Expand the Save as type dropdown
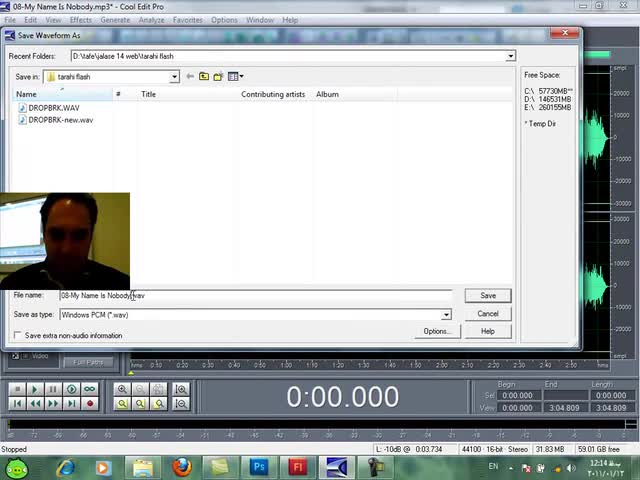Image resolution: width=640 pixels, height=480 pixels. (446, 315)
